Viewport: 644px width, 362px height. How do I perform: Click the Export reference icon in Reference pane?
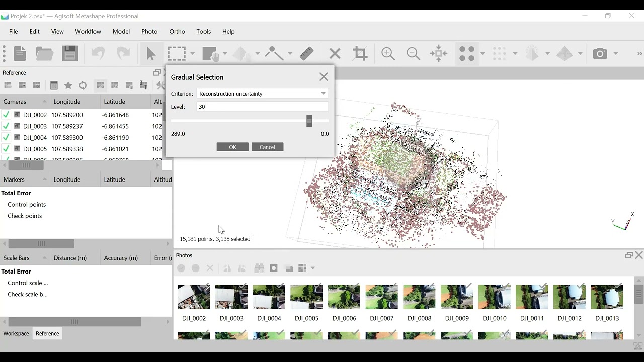coord(22,85)
